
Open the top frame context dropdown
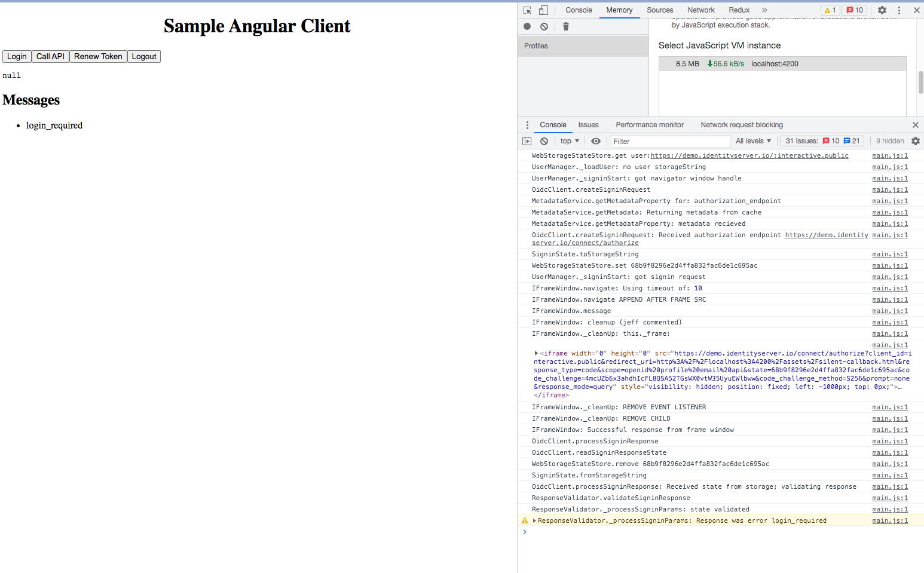coord(568,141)
